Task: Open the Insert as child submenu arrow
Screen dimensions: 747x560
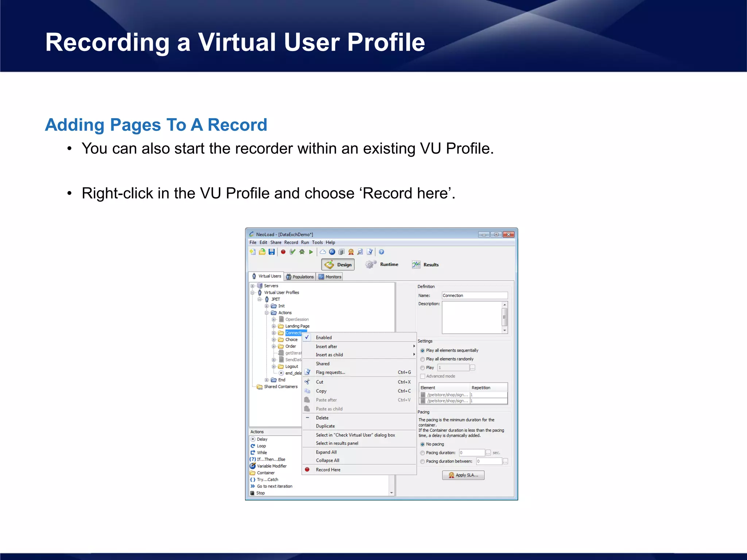Action: point(414,354)
